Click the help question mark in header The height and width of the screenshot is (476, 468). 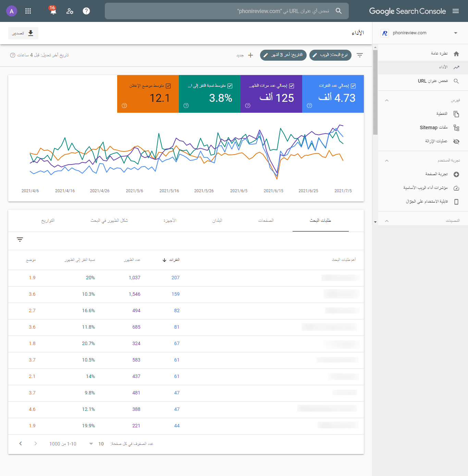tap(86, 11)
